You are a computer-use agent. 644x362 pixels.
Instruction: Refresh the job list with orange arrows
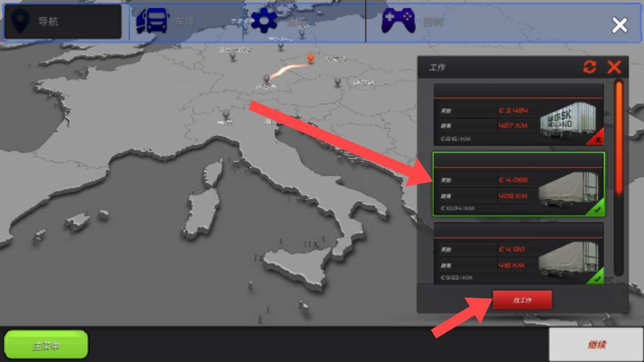click(x=590, y=67)
